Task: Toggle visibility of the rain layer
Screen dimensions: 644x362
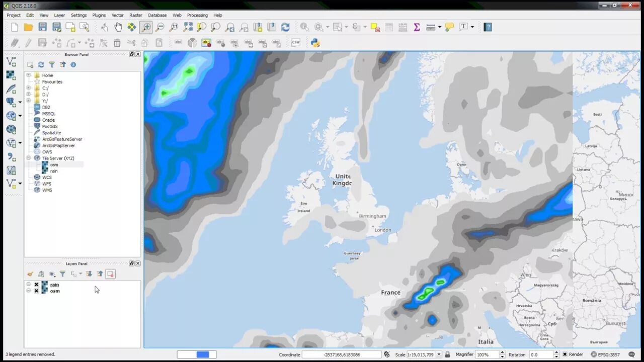Action: pos(36,285)
